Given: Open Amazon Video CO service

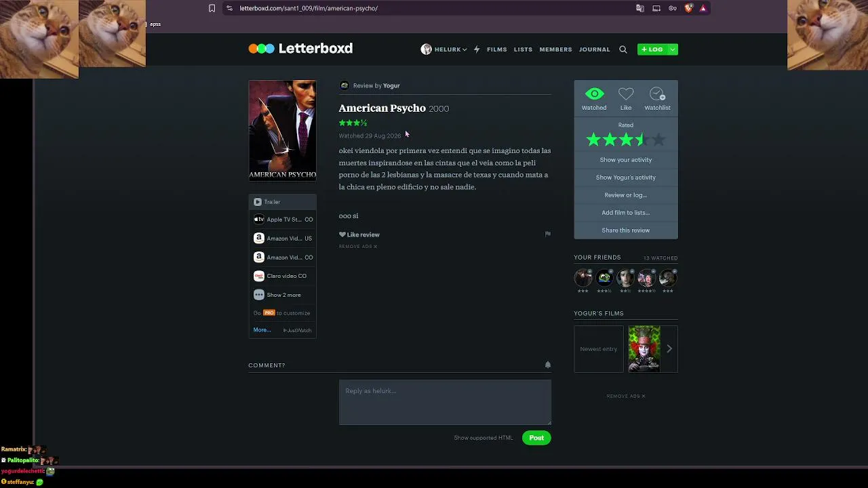Looking at the screenshot, I should pos(282,258).
